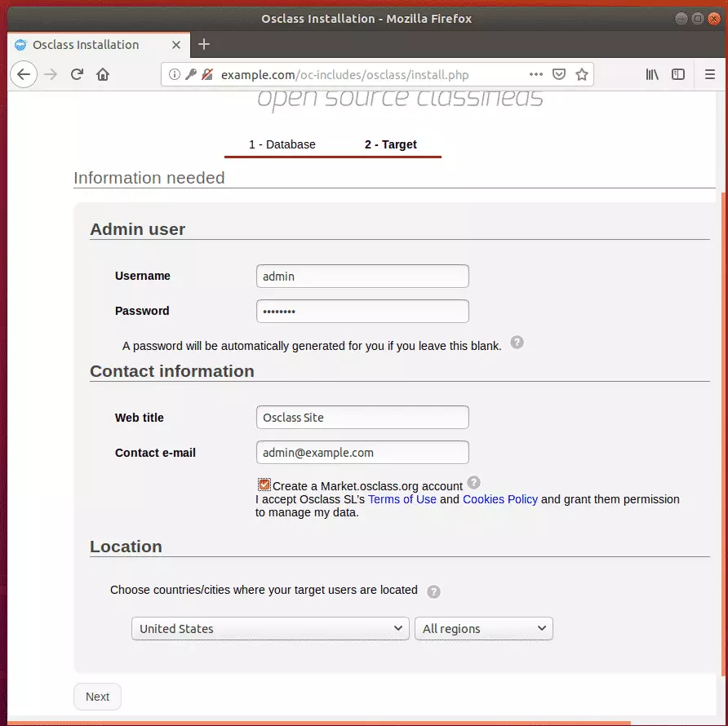Open the United States country dropdown
This screenshot has width=728, height=726.
[270, 628]
